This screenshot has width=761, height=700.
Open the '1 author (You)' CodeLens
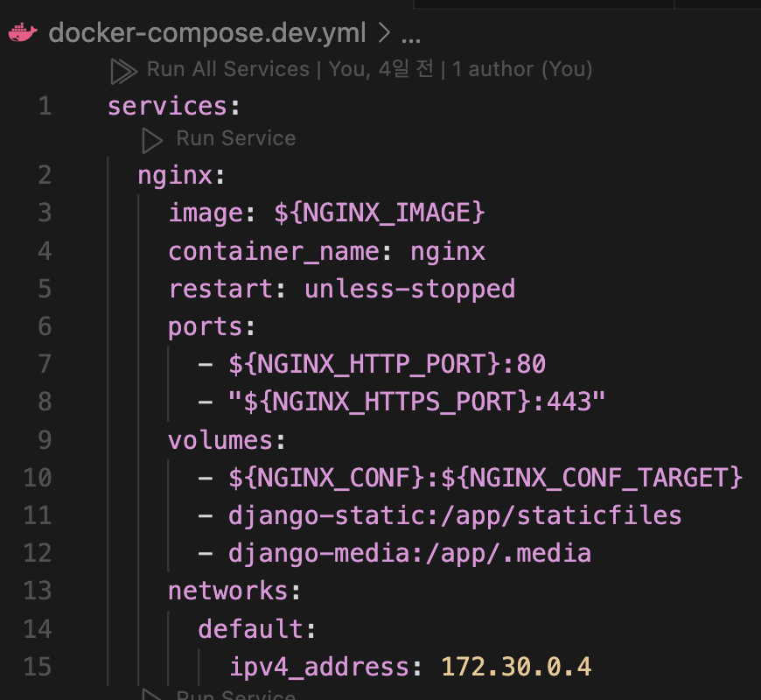click(522, 69)
